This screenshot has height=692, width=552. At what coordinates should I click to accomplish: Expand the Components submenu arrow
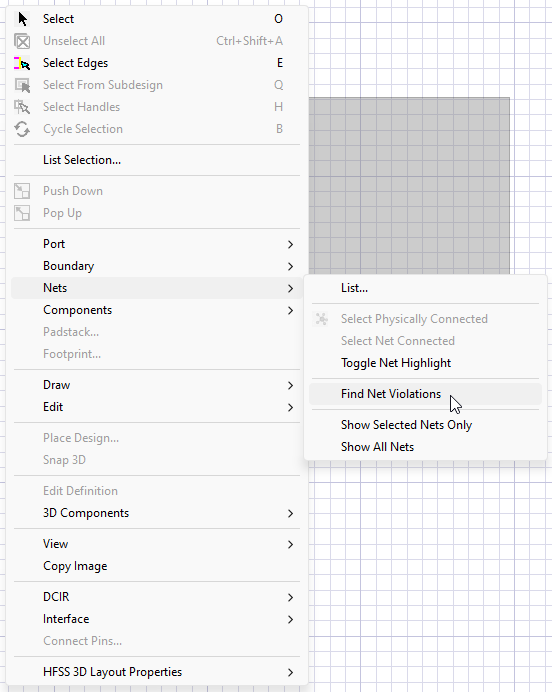click(x=290, y=310)
